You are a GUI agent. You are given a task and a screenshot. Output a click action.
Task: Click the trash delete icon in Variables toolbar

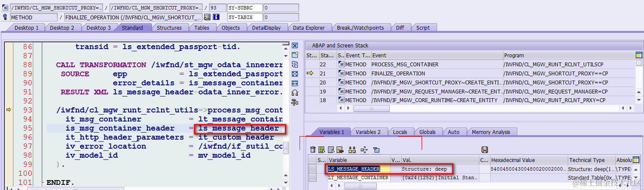(x=313, y=150)
